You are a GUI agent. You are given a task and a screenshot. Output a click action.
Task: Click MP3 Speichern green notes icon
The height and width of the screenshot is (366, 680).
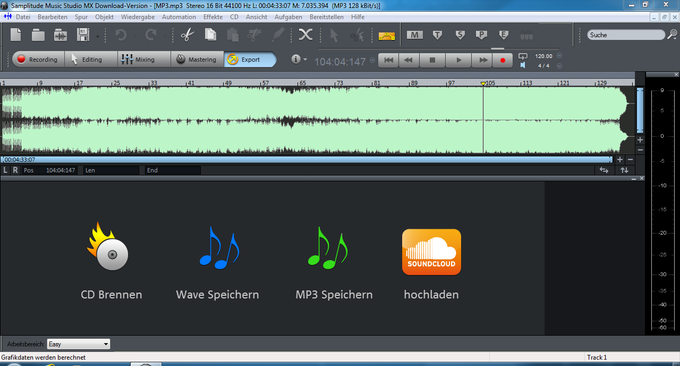pyautogui.click(x=327, y=248)
